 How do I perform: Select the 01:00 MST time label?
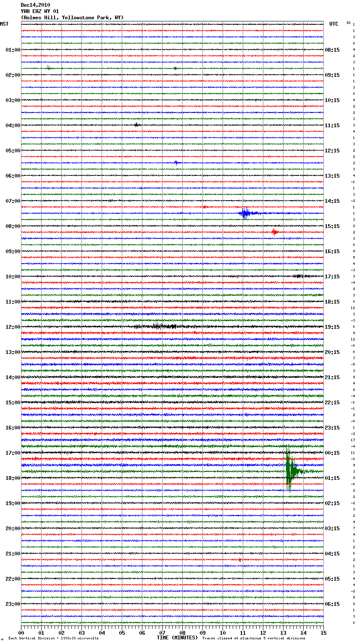pyautogui.click(x=13, y=50)
